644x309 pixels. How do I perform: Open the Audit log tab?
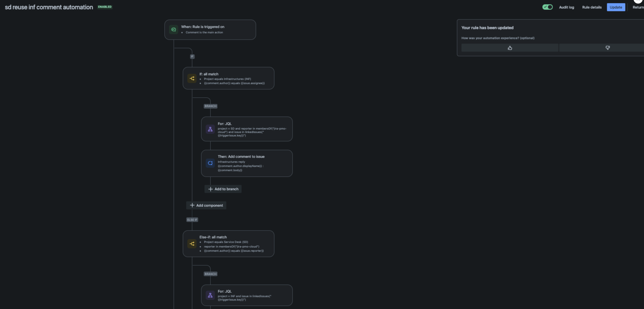click(x=566, y=7)
